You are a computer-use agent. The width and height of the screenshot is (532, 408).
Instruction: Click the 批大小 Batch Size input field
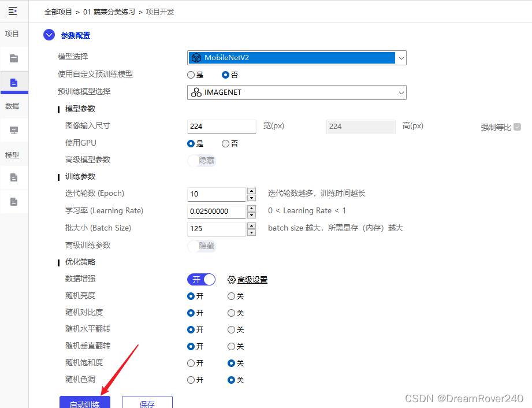pos(217,229)
